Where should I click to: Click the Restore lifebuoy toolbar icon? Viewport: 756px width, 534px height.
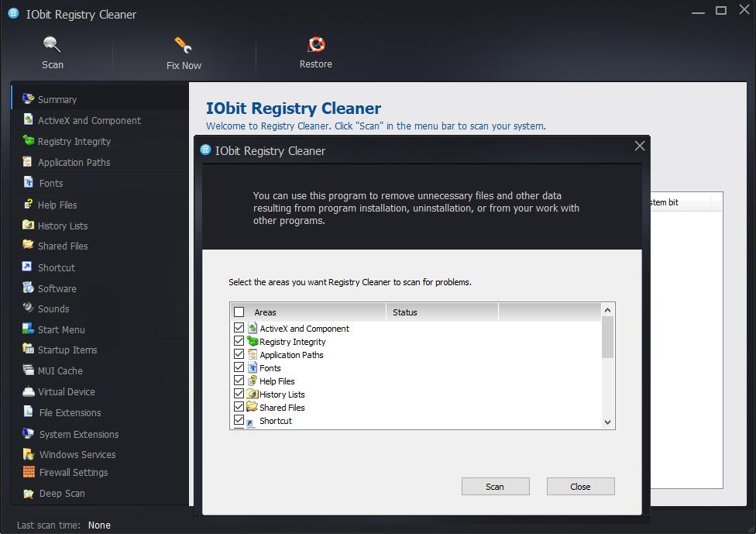click(316, 44)
